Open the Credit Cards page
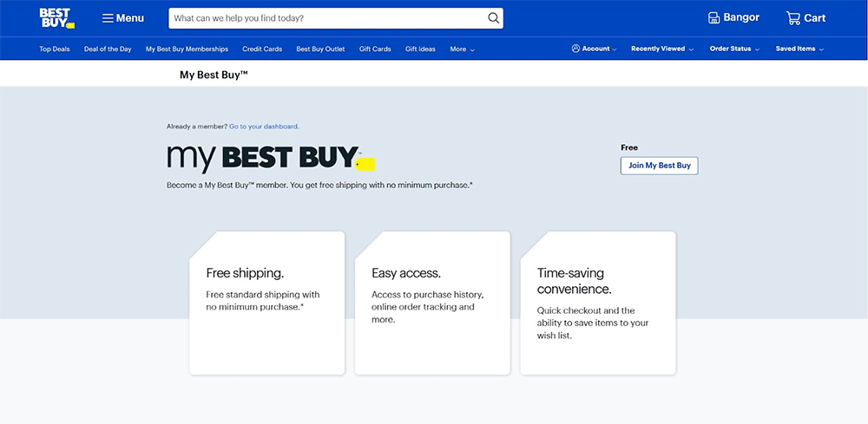The width and height of the screenshot is (868, 424). [x=262, y=49]
